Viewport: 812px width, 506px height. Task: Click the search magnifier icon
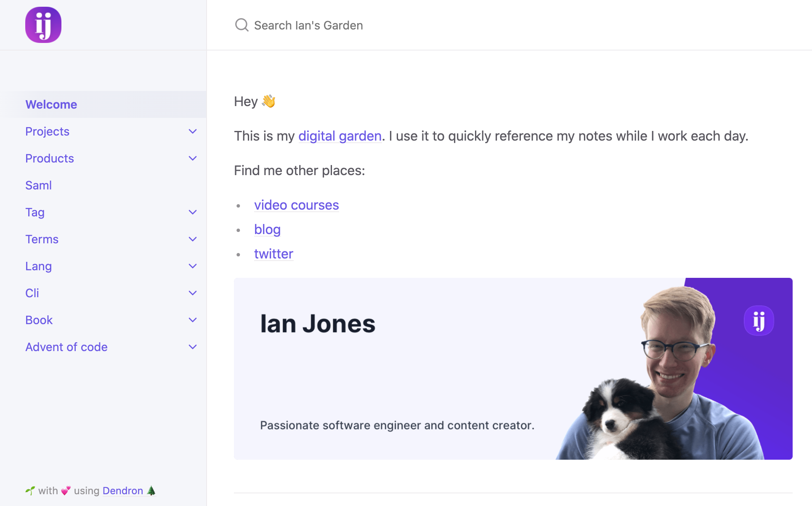(x=241, y=25)
